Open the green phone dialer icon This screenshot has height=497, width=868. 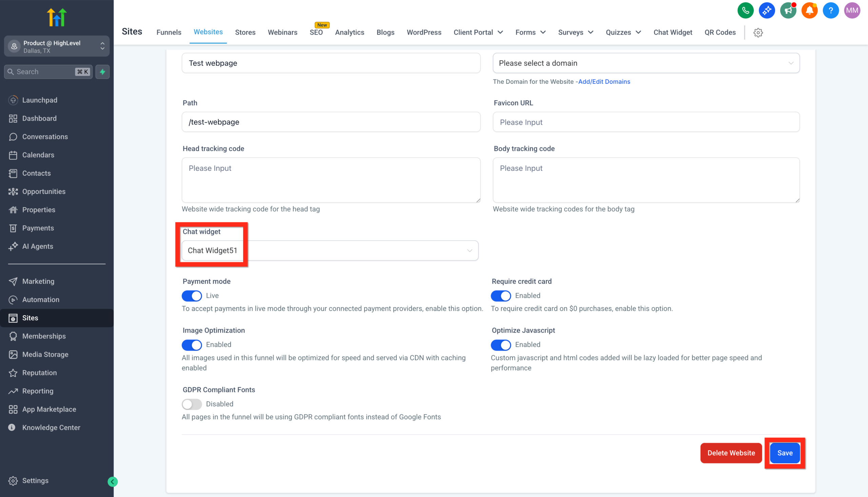(x=746, y=11)
